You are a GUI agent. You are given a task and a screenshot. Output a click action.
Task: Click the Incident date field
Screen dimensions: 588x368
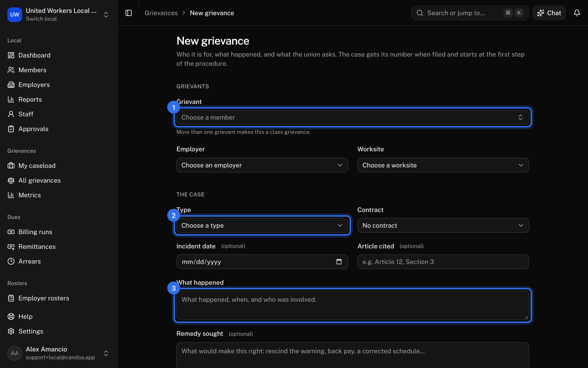point(262,262)
